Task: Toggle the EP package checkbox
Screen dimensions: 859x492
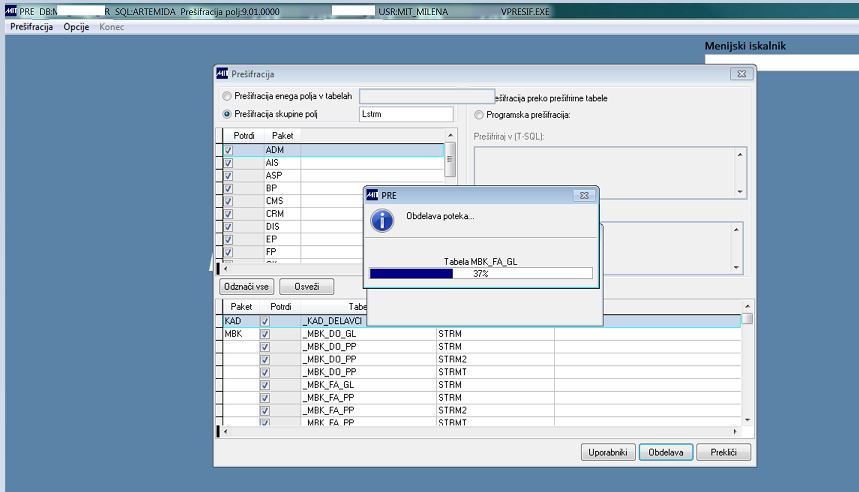Action: pos(228,239)
